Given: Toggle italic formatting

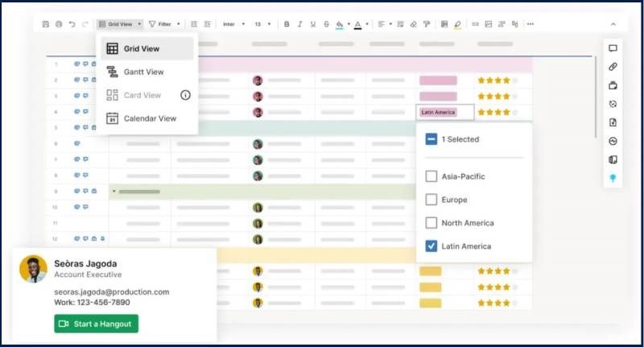Looking at the screenshot, I should pos(299,24).
